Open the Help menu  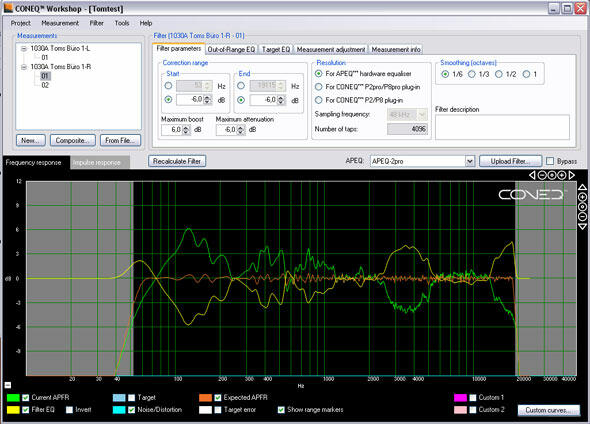tap(146, 23)
